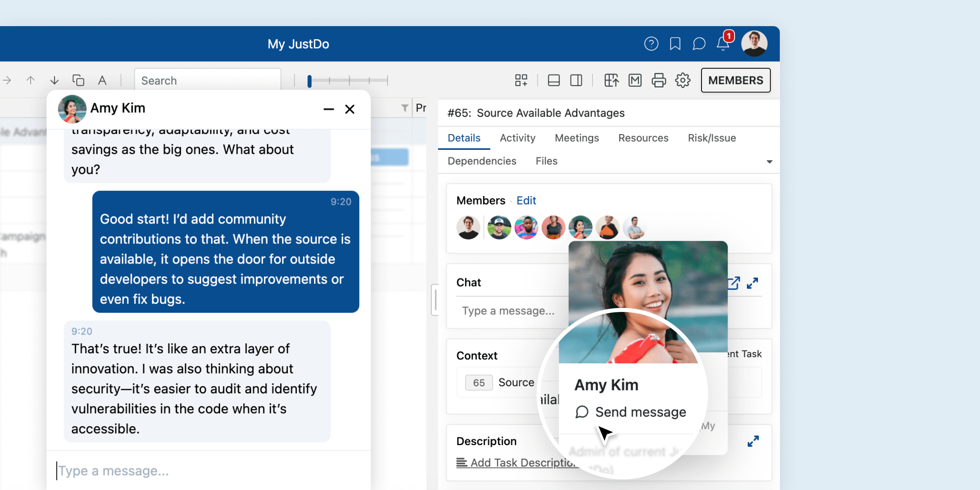The image size is (980, 490).
Task: Switch to the Activity tab
Action: 517,138
